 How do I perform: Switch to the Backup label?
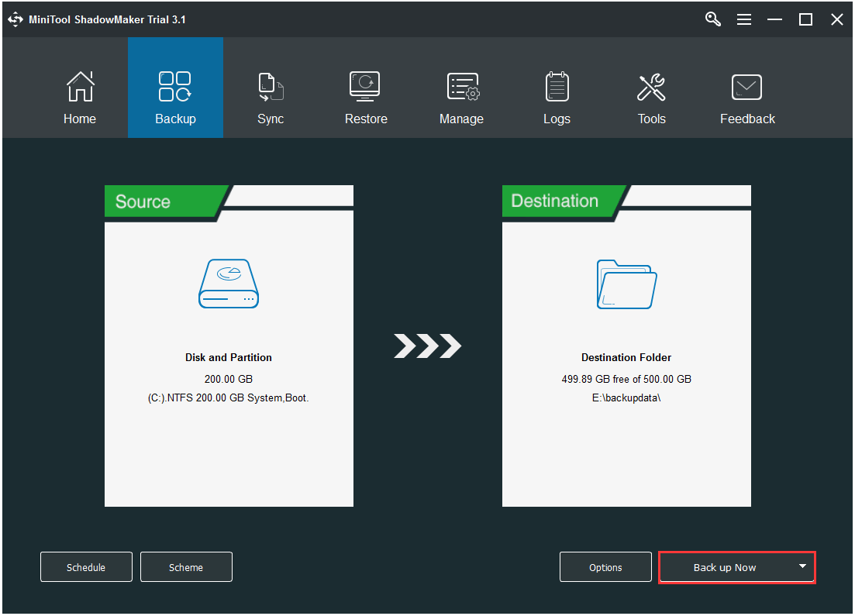coord(176,119)
